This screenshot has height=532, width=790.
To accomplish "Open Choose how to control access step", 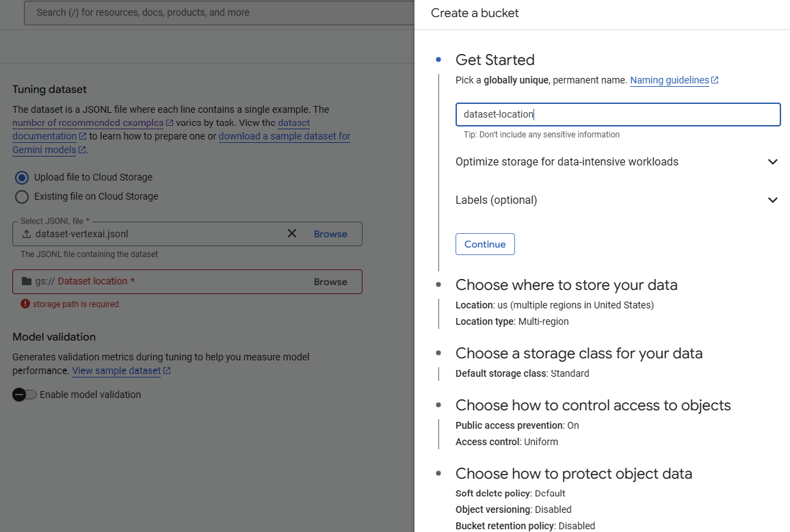I will (x=593, y=405).
